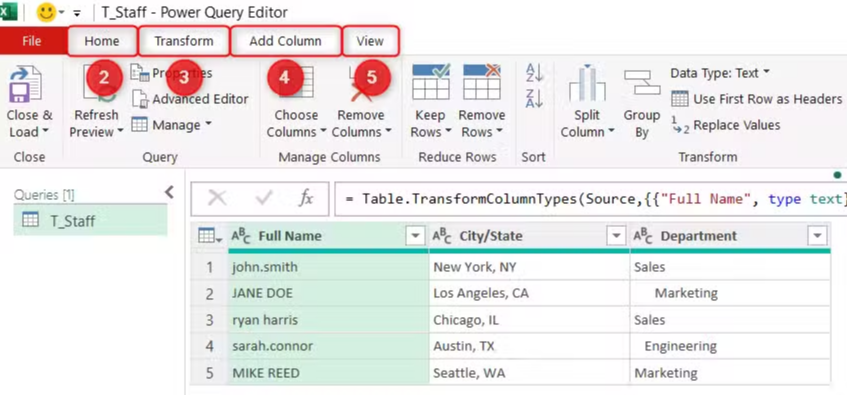Click Use First Row as Headers
Image resolution: width=847 pixels, height=395 pixels.
pyautogui.click(x=756, y=99)
